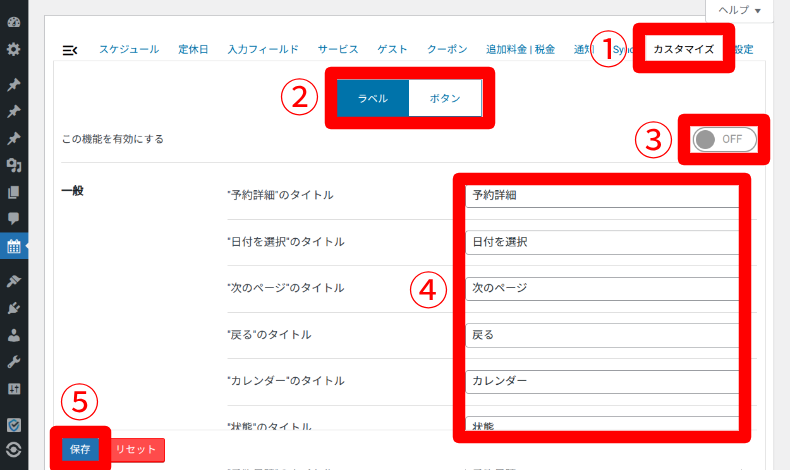
Task: Click the "次のページ"のタイトル label text
Action: (286, 288)
